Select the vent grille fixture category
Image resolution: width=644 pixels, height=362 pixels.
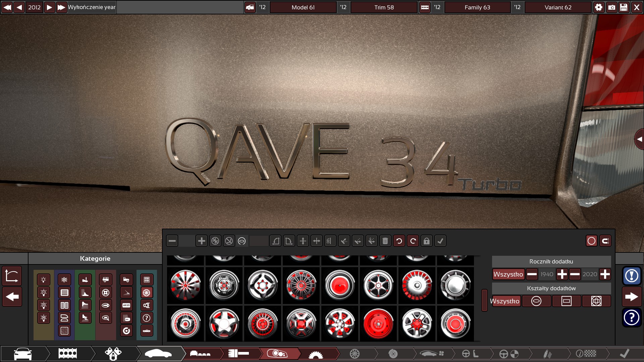64,293
